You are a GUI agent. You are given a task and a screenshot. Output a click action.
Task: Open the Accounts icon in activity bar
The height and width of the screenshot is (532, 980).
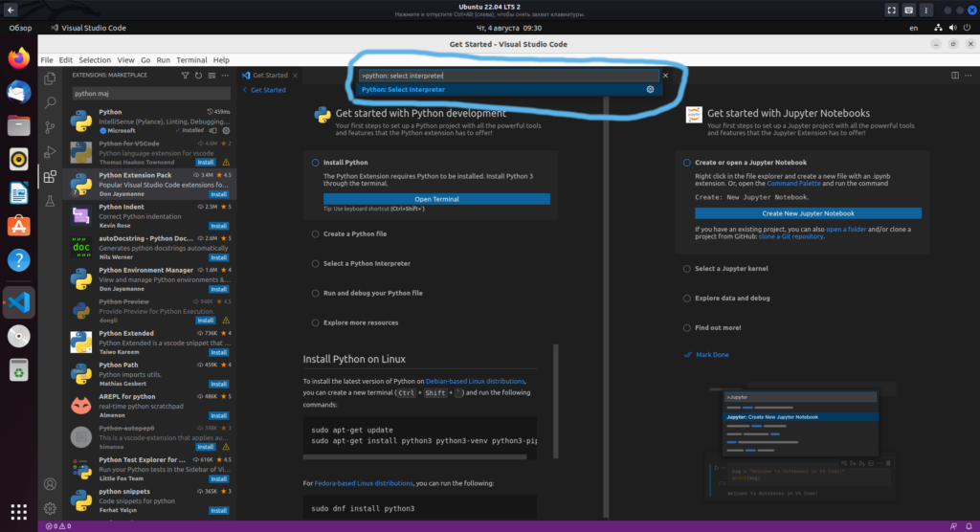tap(50, 484)
